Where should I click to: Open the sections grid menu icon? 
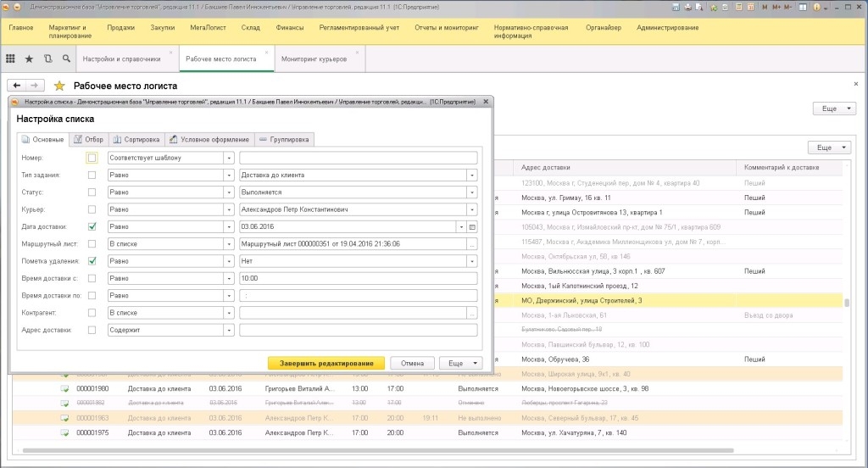pos(10,58)
